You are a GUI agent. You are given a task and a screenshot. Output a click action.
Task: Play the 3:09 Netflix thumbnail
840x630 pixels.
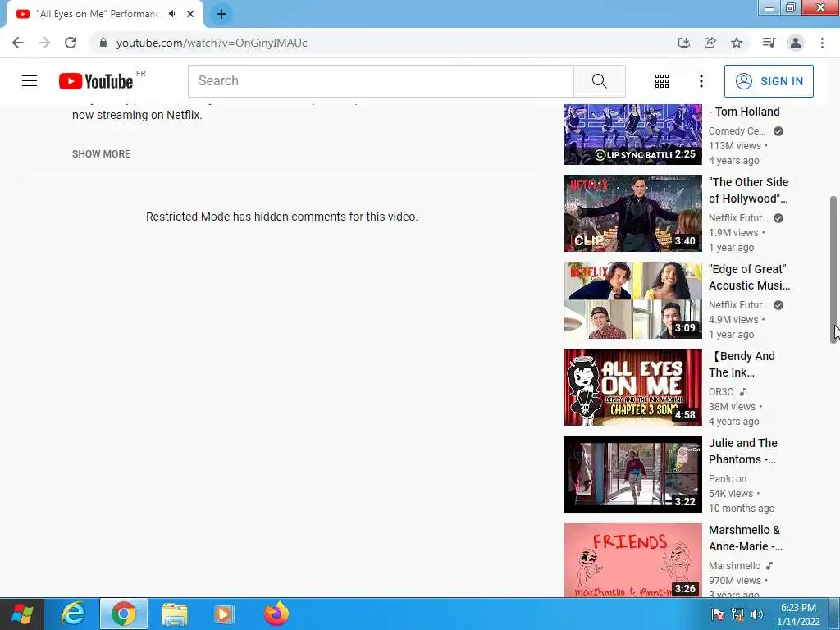[632, 300]
